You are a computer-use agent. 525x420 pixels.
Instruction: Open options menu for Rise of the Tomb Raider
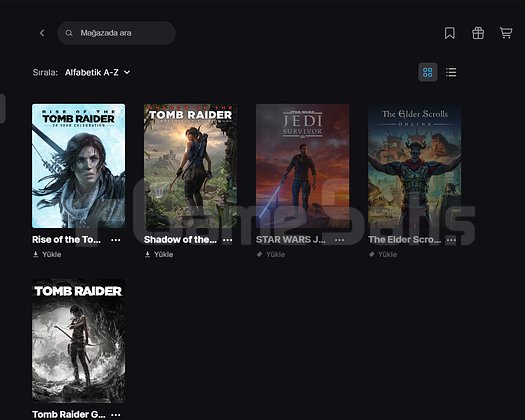pyautogui.click(x=116, y=240)
